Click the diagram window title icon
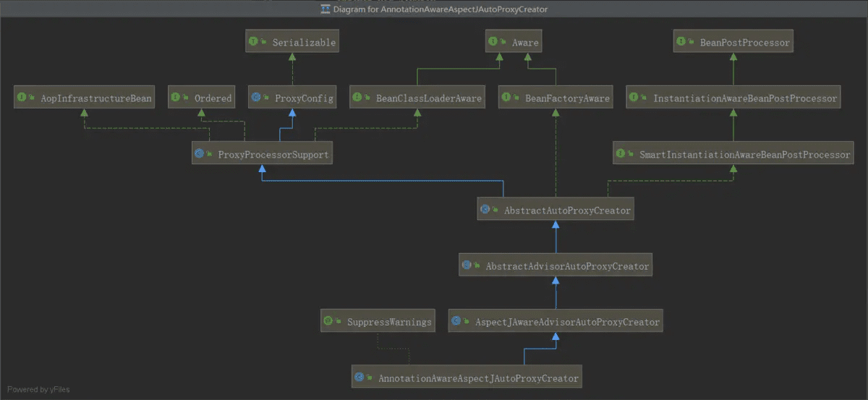This screenshot has width=868, height=400. 325,9
